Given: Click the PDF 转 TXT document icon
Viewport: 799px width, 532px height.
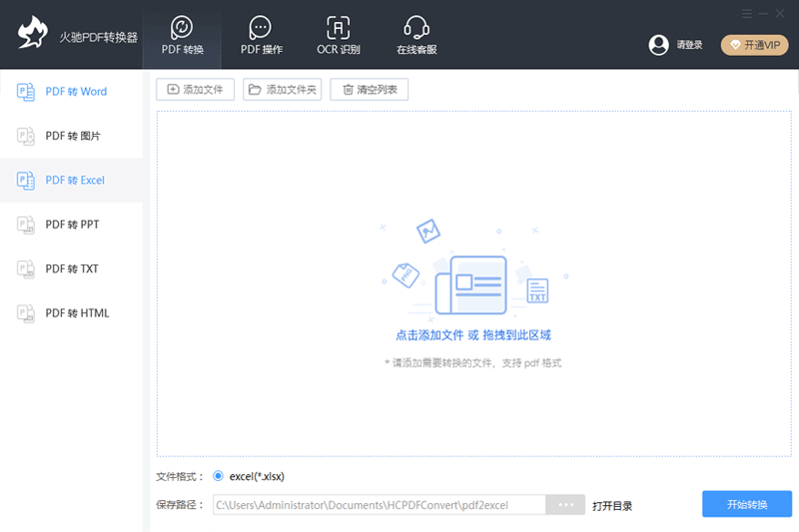Looking at the screenshot, I should coord(26,268).
